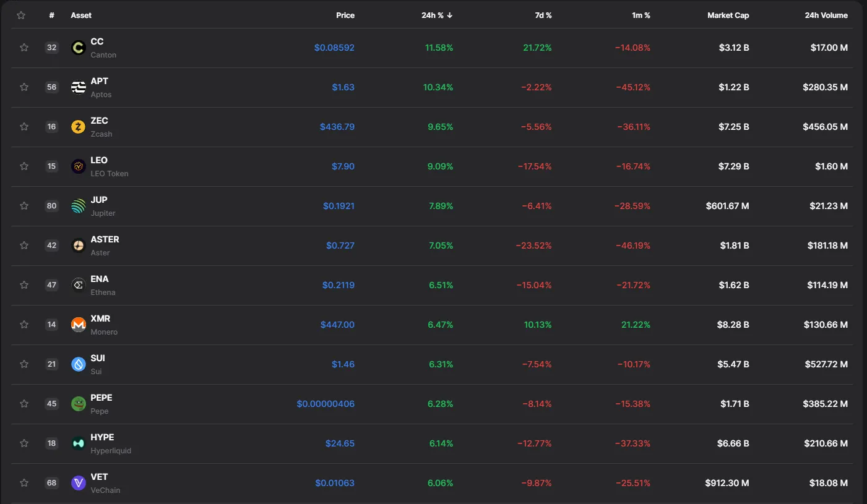Toggle the star for LEO Token
This screenshot has width=867, height=504.
click(24, 166)
